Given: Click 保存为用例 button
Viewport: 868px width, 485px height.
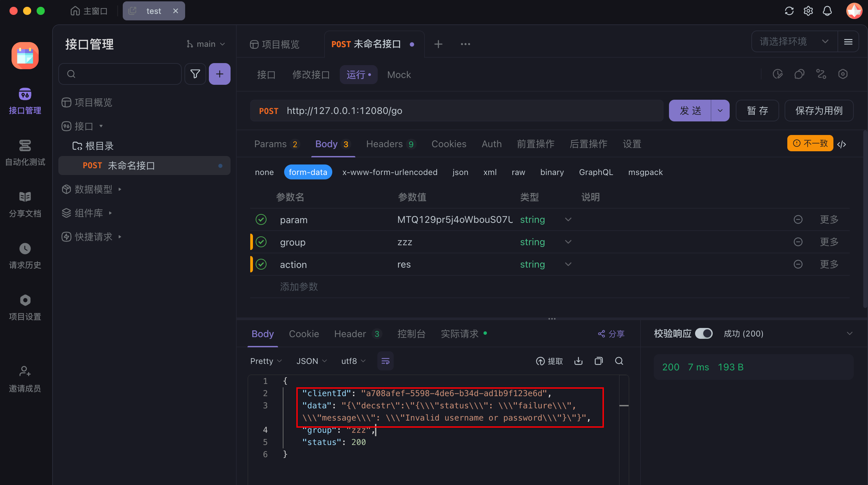Looking at the screenshot, I should (819, 111).
